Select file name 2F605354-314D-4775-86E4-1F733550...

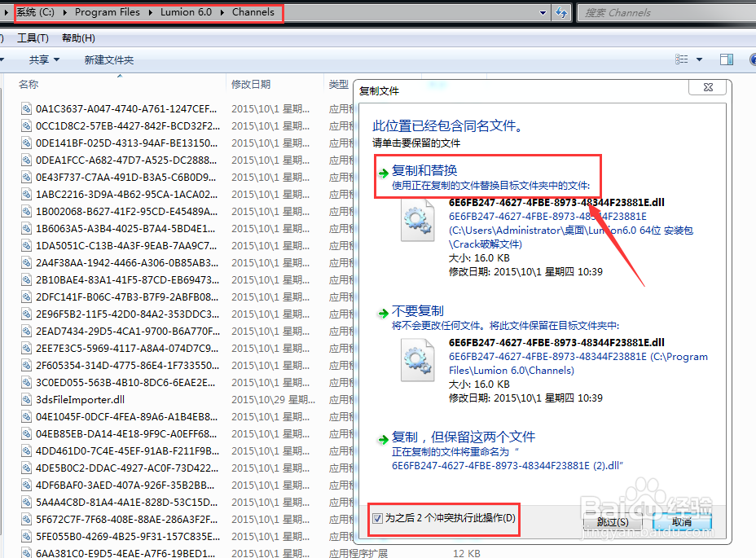click(x=127, y=366)
